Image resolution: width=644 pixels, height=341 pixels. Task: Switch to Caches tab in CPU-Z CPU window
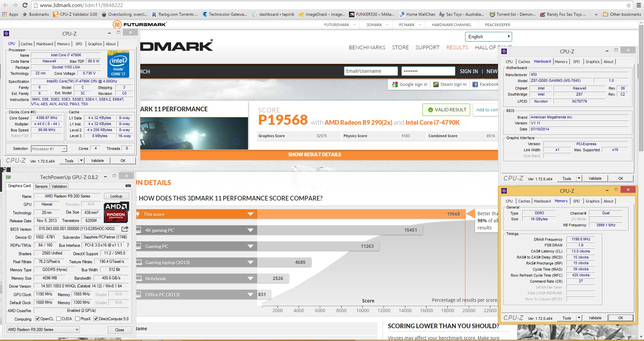coord(27,44)
